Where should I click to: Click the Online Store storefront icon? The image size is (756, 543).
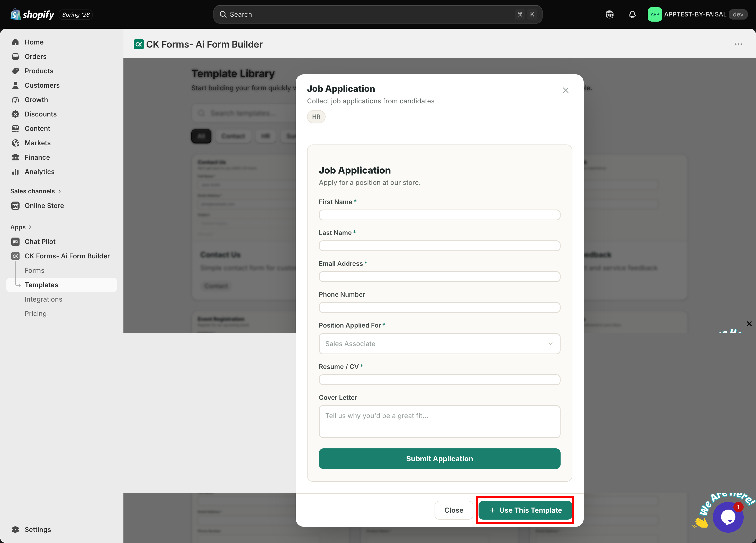(15, 205)
